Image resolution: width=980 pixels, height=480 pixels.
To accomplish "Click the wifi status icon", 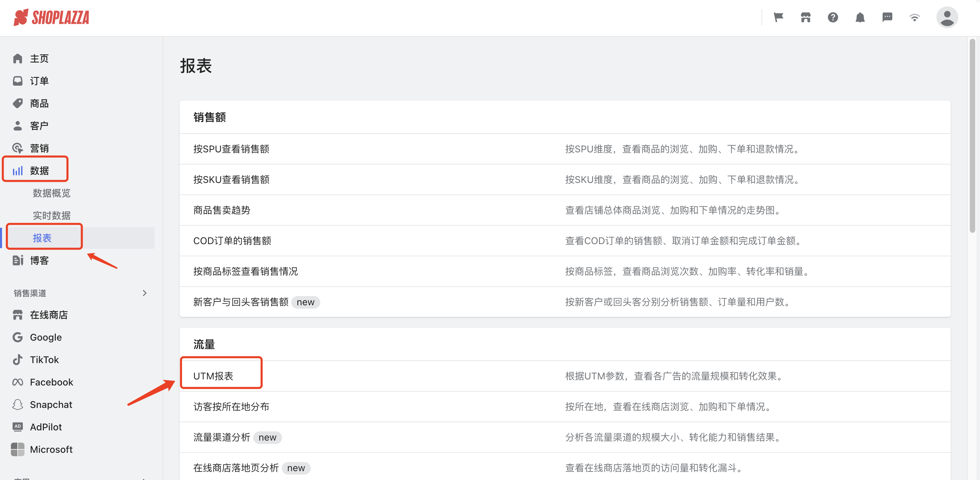I will coord(914,17).
